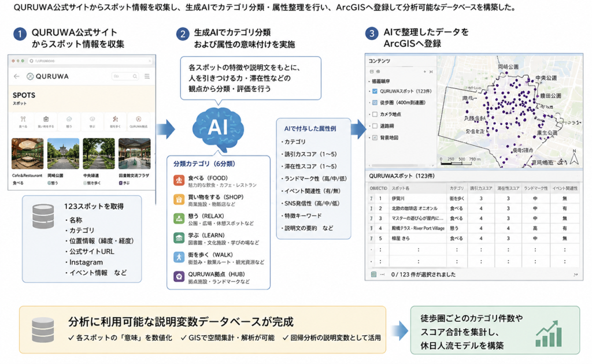592x364 pixels.
Task: Expand the 道路網 layer tree arrow
Action: click(369, 126)
